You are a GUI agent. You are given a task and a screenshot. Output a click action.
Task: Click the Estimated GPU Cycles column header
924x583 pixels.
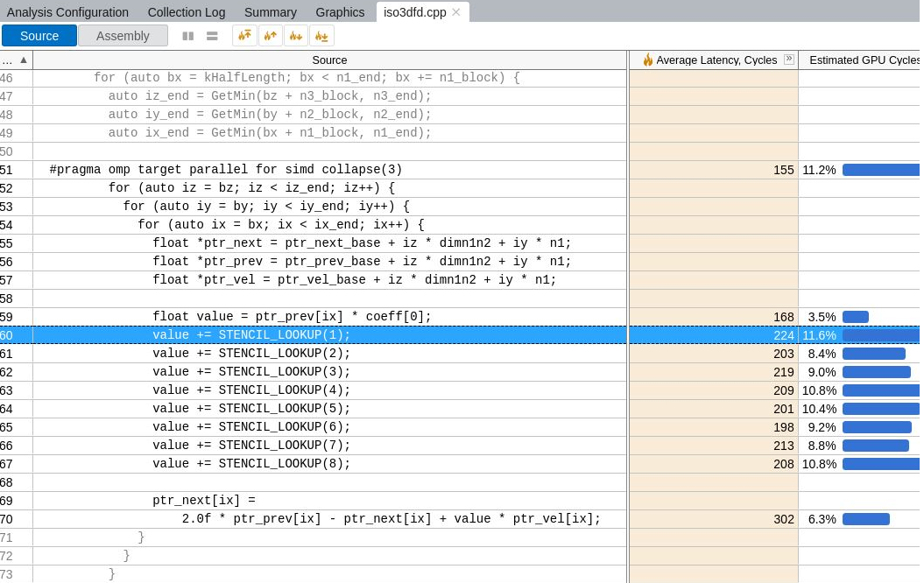863,60
